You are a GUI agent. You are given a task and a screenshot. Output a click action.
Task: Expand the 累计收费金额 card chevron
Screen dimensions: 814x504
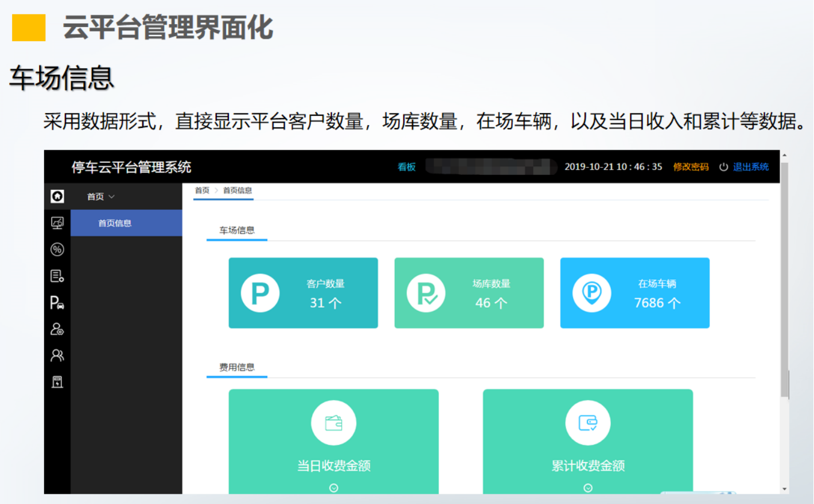click(x=588, y=488)
